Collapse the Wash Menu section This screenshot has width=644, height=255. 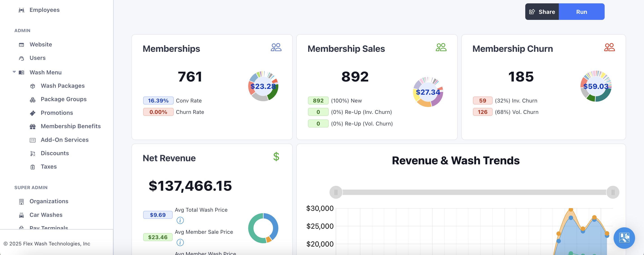(x=14, y=72)
